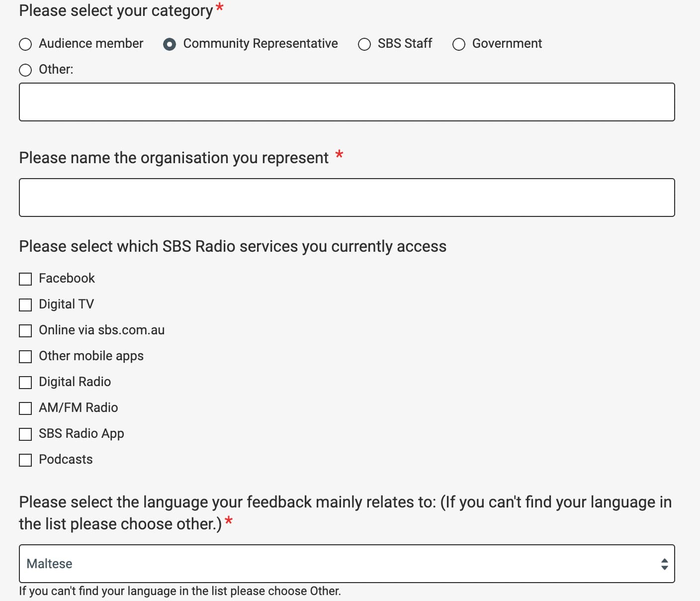
Task: Select the Audience member radio button
Action: pos(25,44)
